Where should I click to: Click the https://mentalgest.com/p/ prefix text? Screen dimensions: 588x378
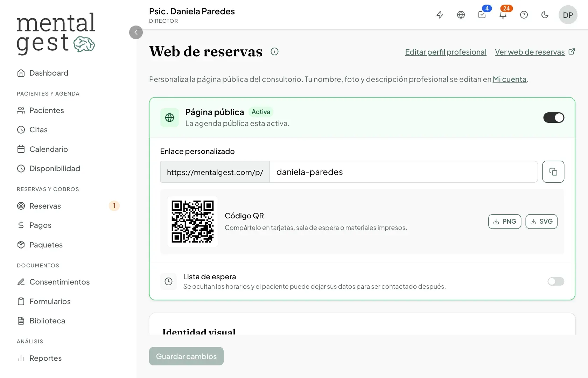point(215,172)
